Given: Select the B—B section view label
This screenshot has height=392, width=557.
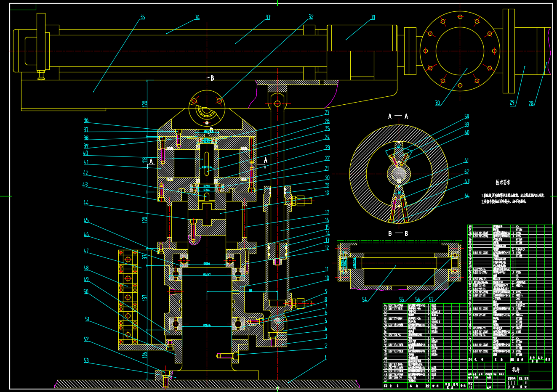Looking at the screenshot, I should coord(398,233).
